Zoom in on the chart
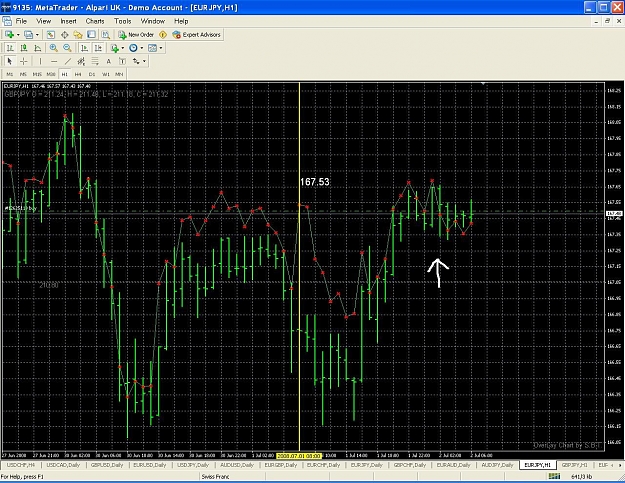625x483 pixels. coord(53,48)
